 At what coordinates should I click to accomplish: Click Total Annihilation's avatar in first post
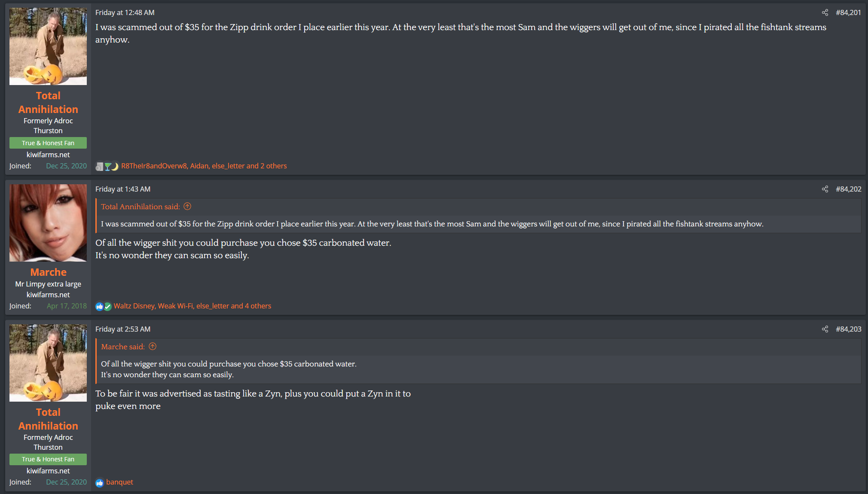[x=48, y=46]
